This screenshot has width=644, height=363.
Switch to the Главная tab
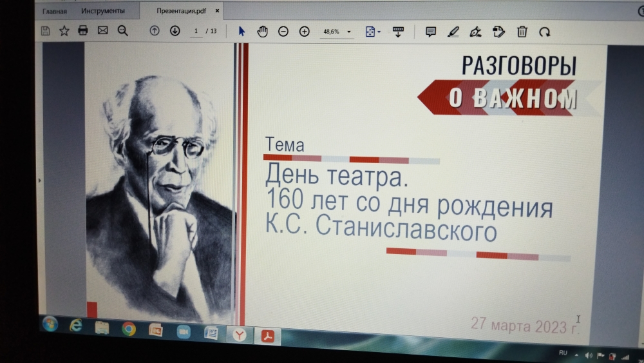coord(55,11)
